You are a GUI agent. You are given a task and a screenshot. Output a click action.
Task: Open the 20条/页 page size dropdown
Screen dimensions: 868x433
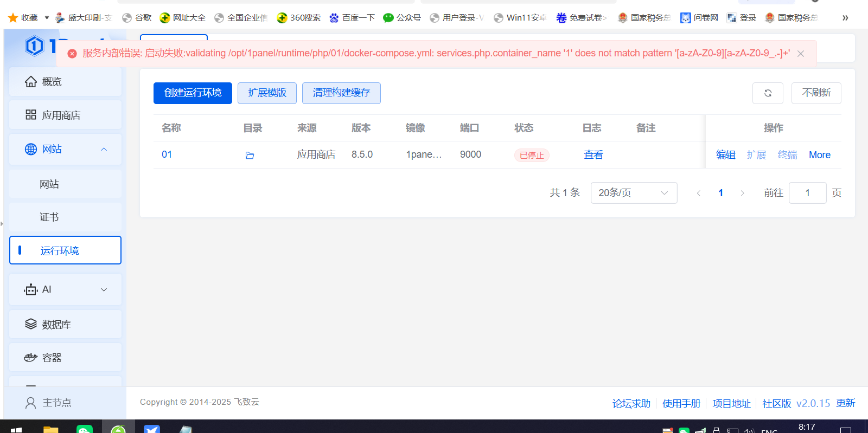pos(633,193)
